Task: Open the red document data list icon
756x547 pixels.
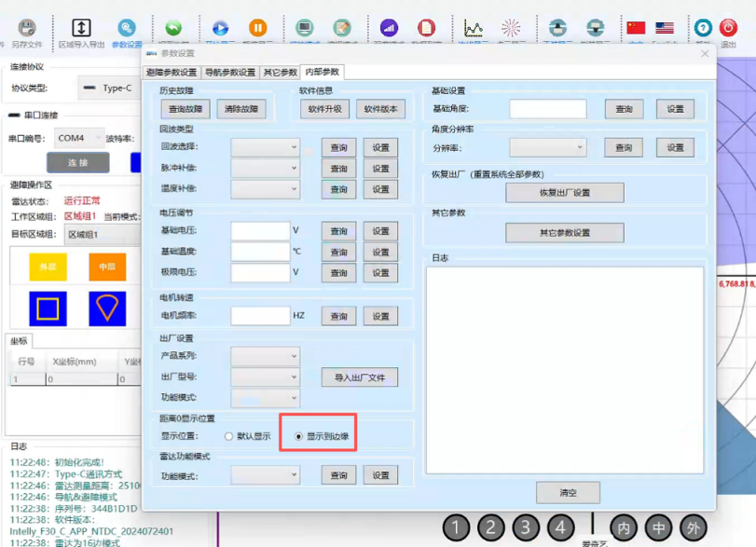Action: tap(427, 28)
